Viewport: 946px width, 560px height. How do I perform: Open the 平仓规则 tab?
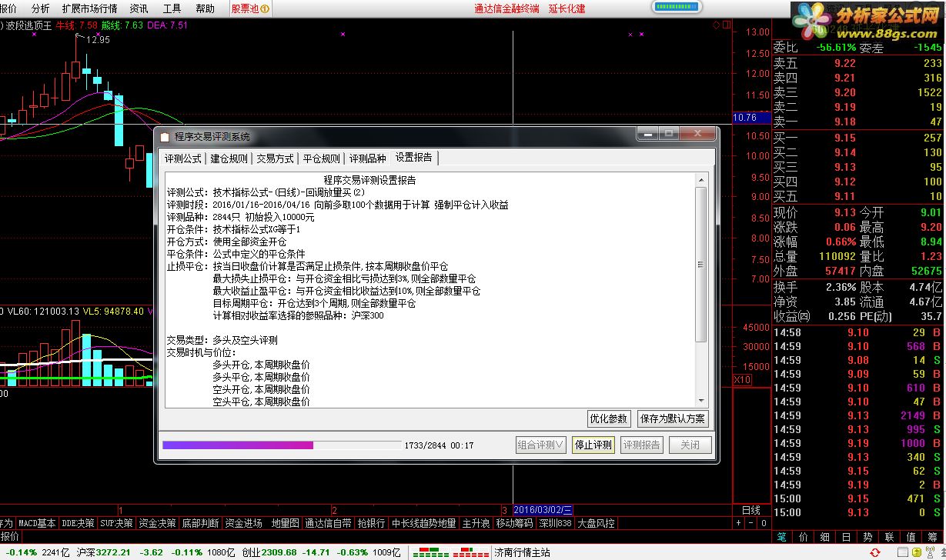pyautogui.click(x=321, y=158)
